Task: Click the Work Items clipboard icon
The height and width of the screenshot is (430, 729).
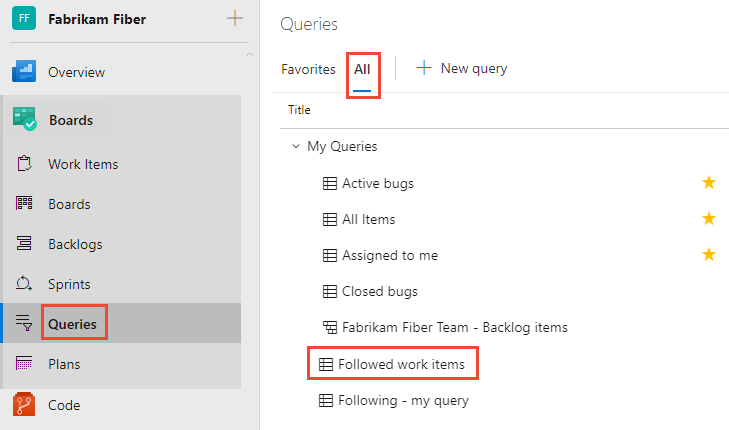Action: coord(24,164)
